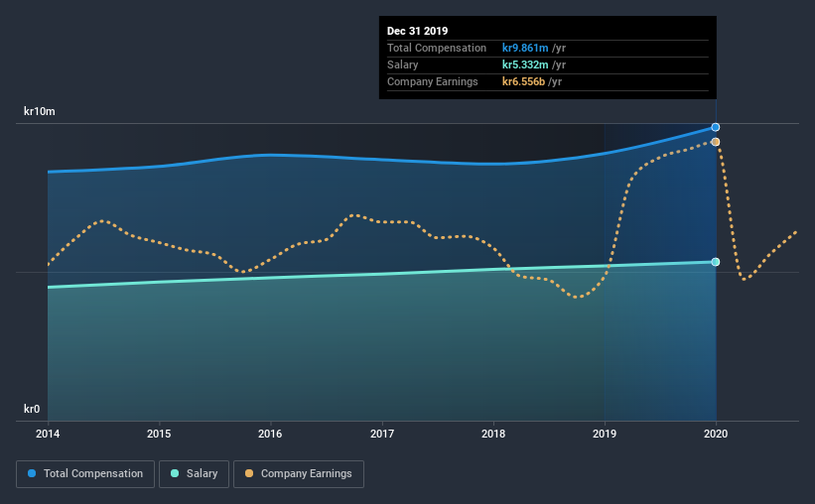Screen dimensions: 815x504
Task: Click the kr10m y-axis label
Action: [40, 112]
